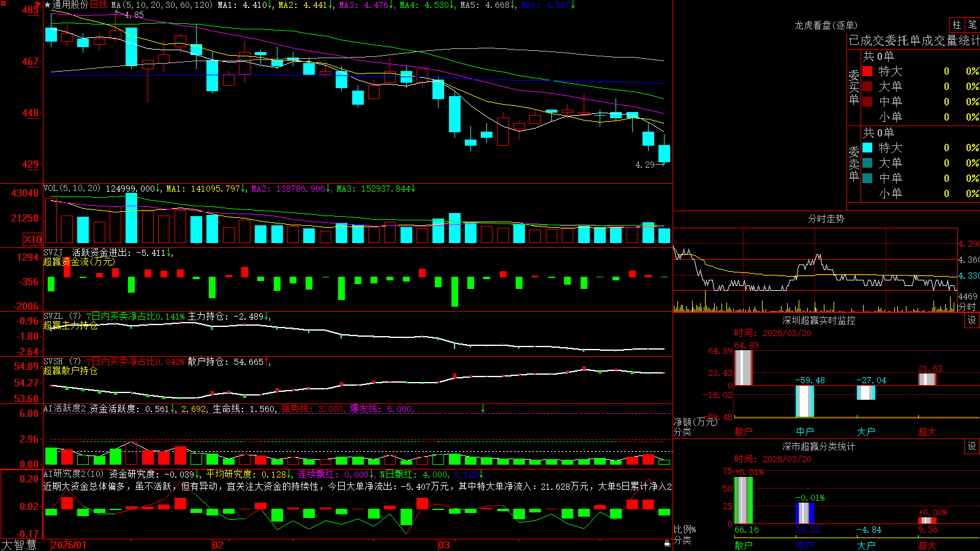
Task: Click the 强势线: 3.000 value
Action: (x=313, y=409)
